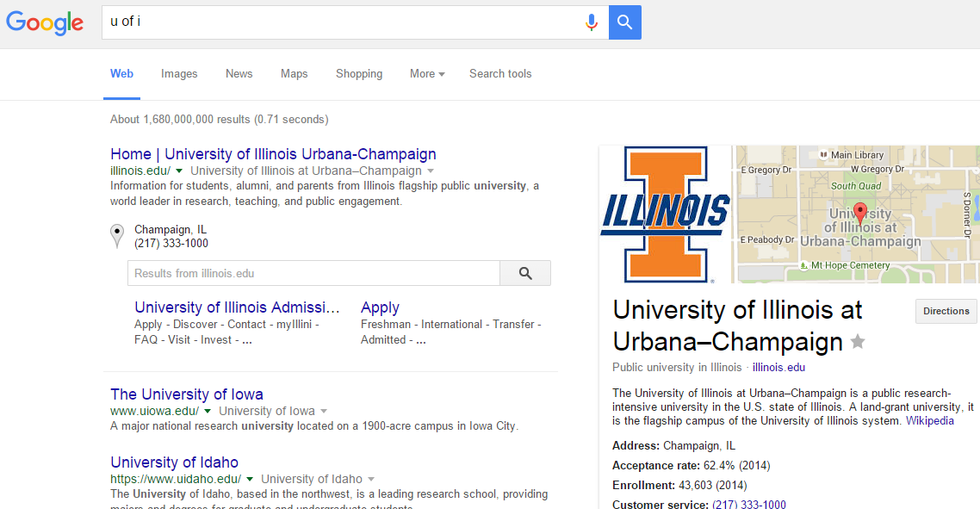Click the illinois.edu site search magnifier

525,273
